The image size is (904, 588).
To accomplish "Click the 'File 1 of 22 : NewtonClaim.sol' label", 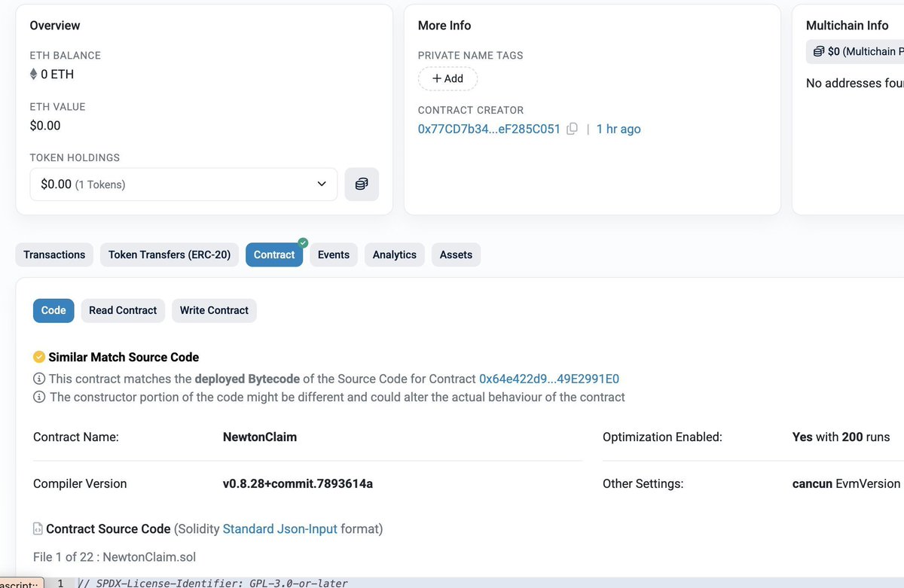I will 115,557.
